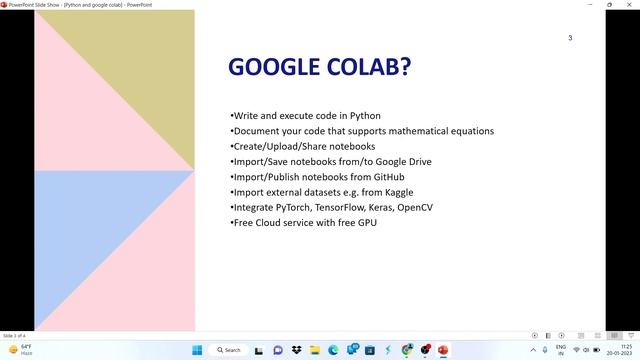The width and height of the screenshot is (640, 360).
Task: Open clock and date showing 11:25
Action: click(620, 350)
